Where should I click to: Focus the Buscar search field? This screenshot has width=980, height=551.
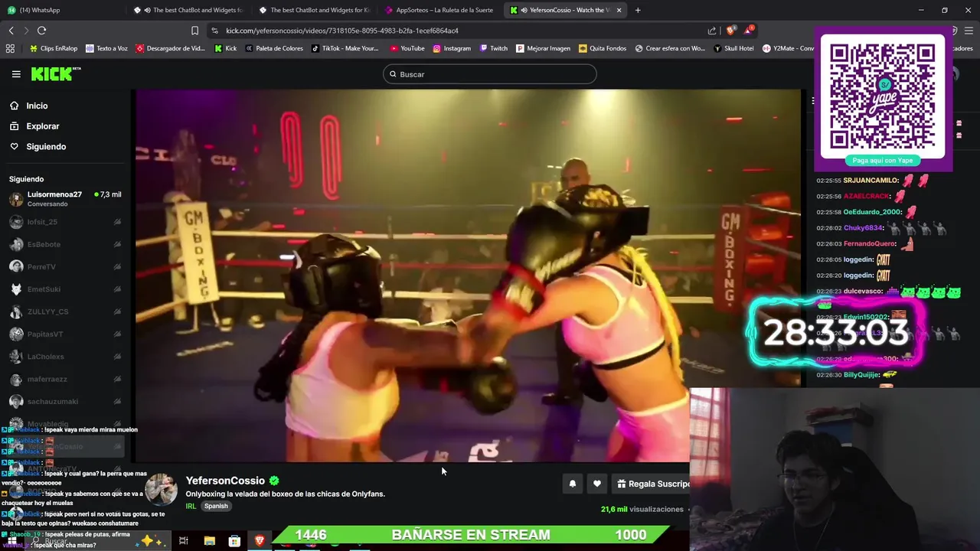tap(490, 74)
